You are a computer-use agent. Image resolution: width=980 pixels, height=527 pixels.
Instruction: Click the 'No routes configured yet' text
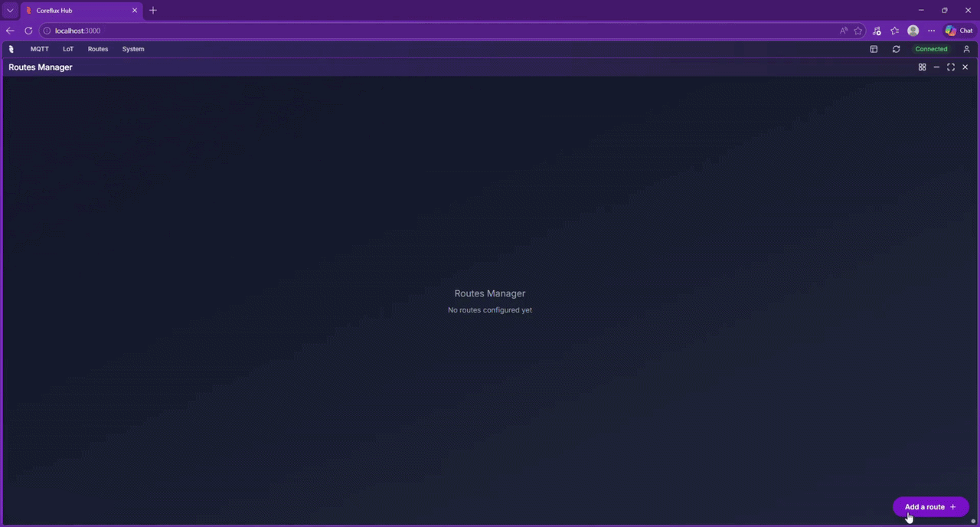click(x=490, y=310)
